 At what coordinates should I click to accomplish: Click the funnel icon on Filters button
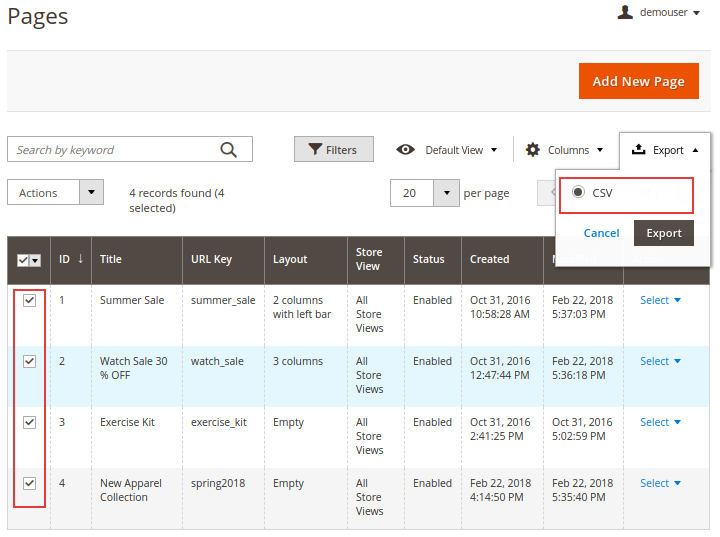315,150
